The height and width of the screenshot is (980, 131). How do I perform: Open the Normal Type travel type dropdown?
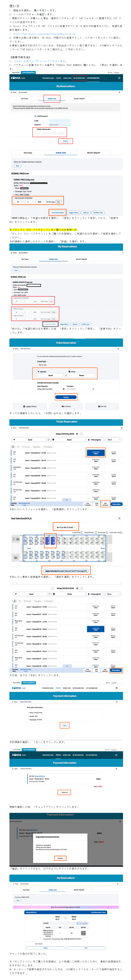pyautogui.click(x=44, y=365)
